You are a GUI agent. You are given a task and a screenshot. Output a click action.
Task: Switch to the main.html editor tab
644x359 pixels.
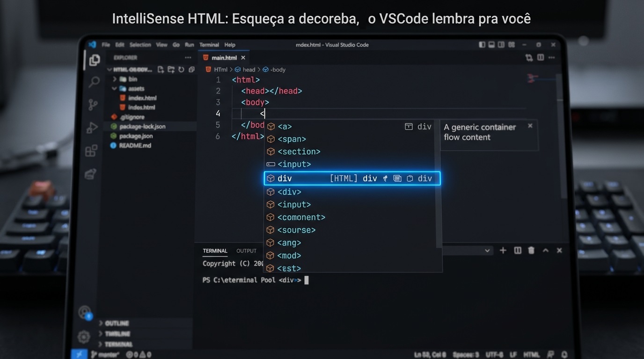click(224, 58)
